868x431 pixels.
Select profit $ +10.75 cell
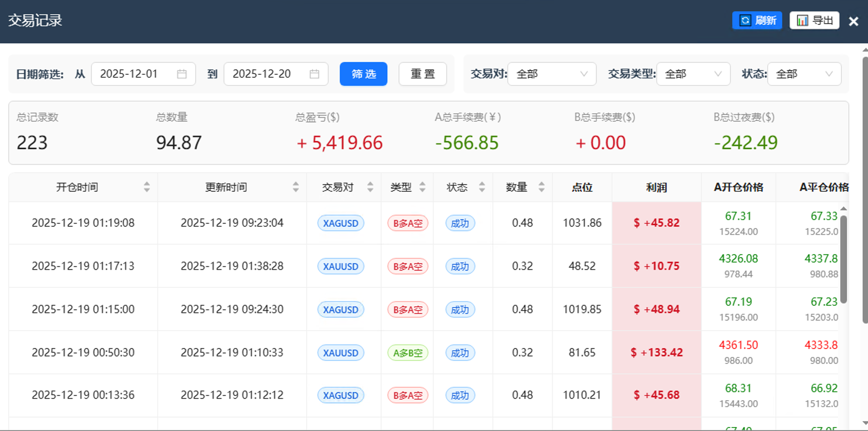657,266
